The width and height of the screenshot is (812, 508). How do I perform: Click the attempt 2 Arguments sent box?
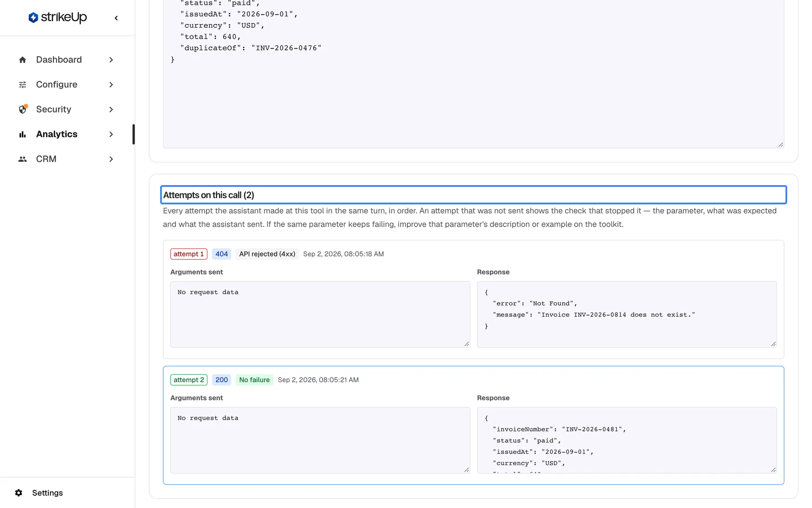(320, 440)
